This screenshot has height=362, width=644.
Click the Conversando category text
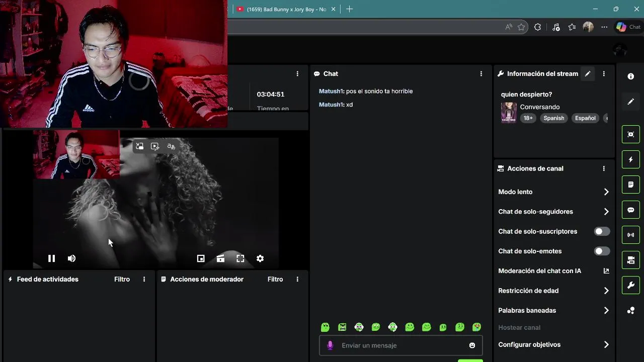[x=540, y=107]
